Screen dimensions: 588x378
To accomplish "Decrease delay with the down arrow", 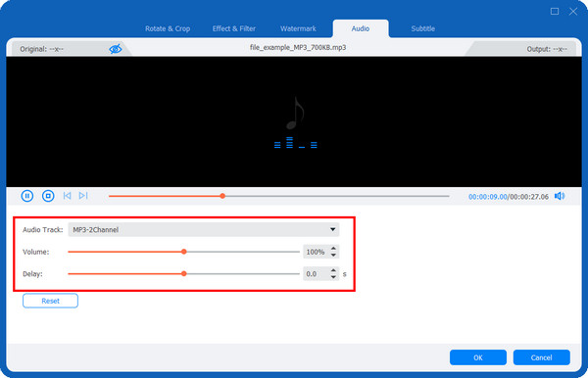I will [333, 277].
